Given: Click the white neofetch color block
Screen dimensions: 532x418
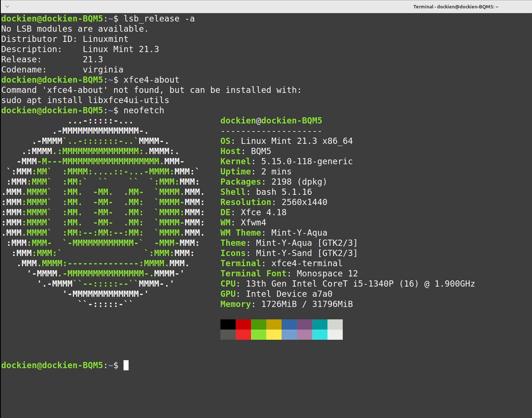Looking at the screenshot, I should [x=335, y=335].
